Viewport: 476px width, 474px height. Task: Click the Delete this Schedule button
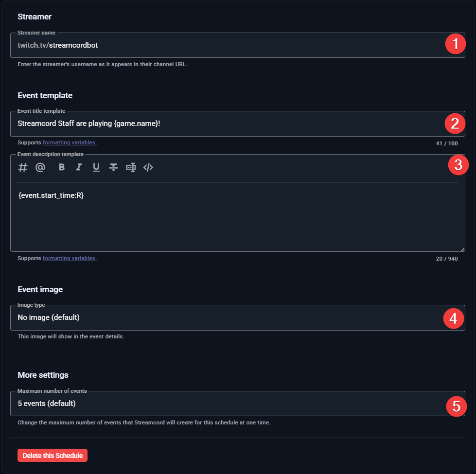pyautogui.click(x=52, y=455)
